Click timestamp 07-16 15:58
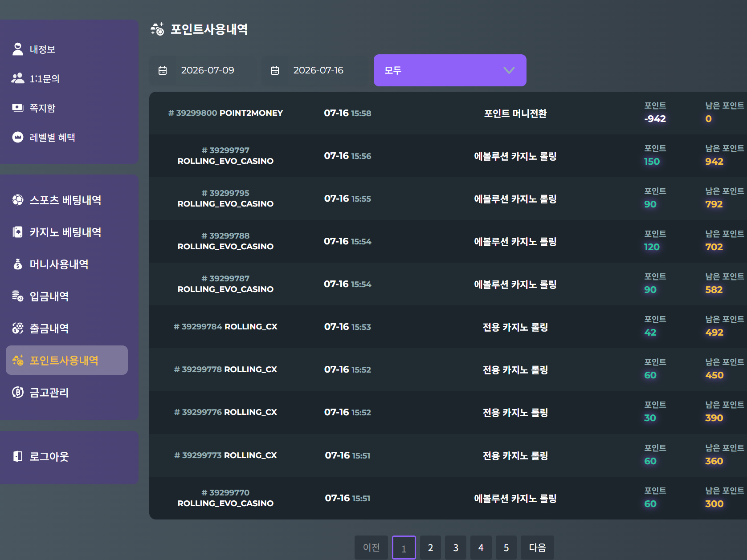This screenshot has height=560, width=747. tap(347, 113)
